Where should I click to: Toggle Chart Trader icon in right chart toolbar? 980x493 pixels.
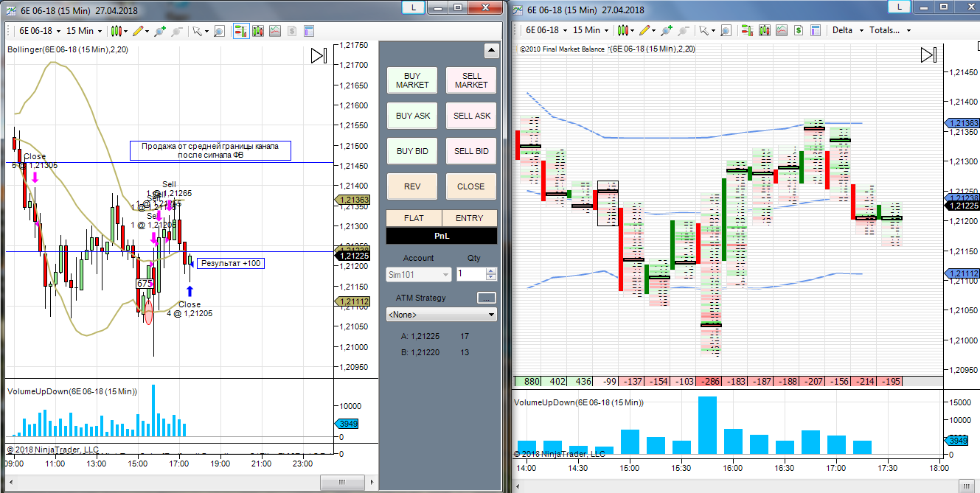[747, 31]
